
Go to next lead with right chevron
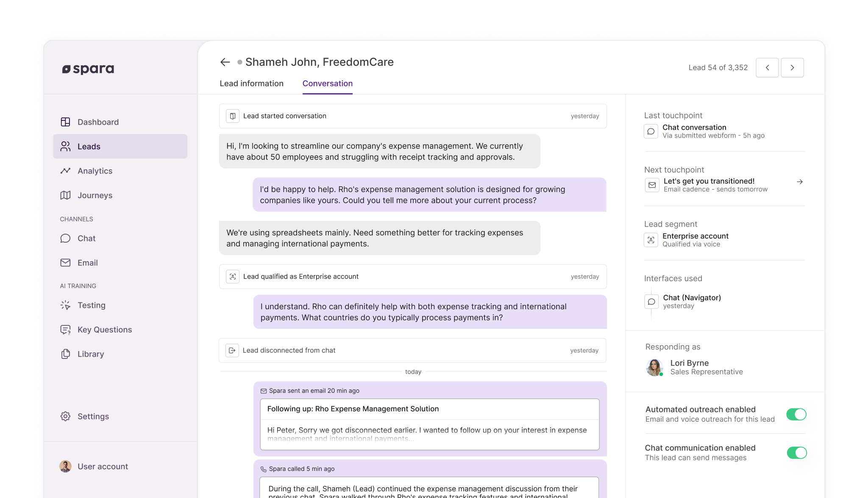792,68
